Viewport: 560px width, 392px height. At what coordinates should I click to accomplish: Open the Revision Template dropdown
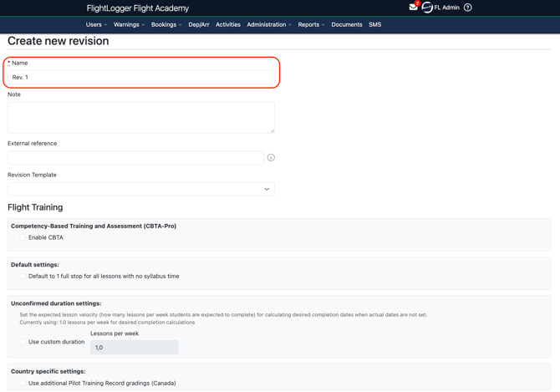coord(141,189)
